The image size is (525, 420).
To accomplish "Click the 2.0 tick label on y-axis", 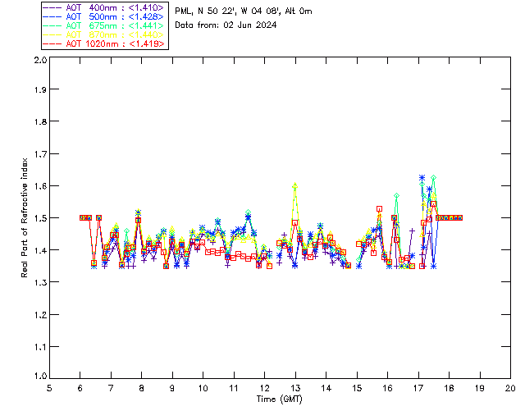I will point(39,61).
